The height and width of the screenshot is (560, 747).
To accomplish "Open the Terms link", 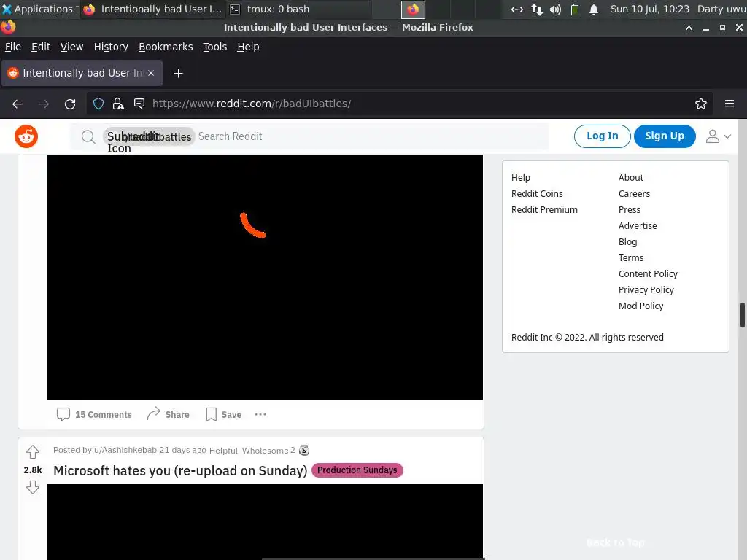I will (x=631, y=257).
